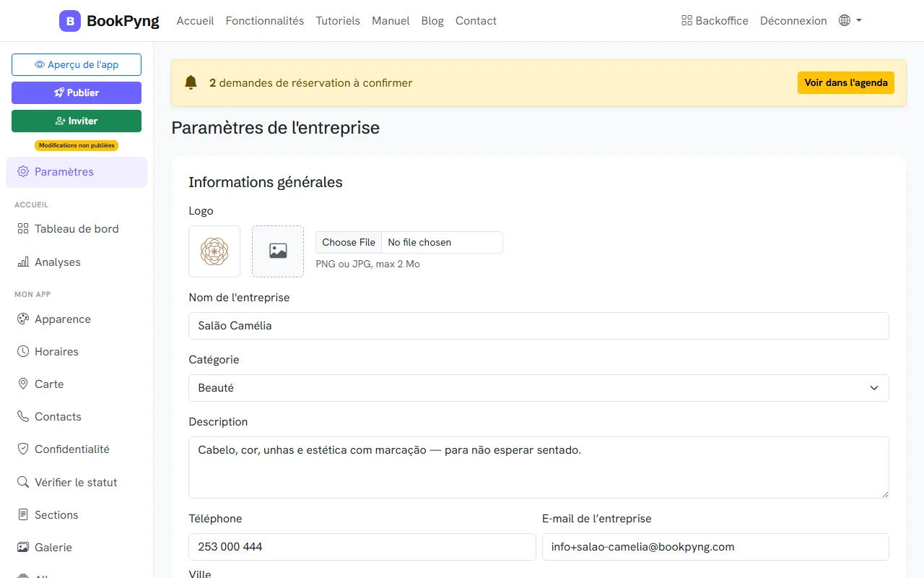924x578 pixels.
Task: Open the language selector dropdown arrow
Action: (x=859, y=21)
